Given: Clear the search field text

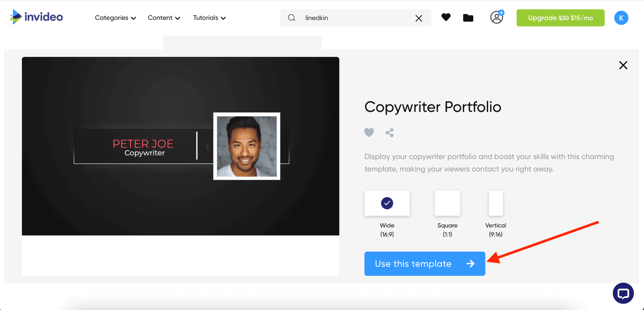Looking at the screenshot, I should click(419, 18).
